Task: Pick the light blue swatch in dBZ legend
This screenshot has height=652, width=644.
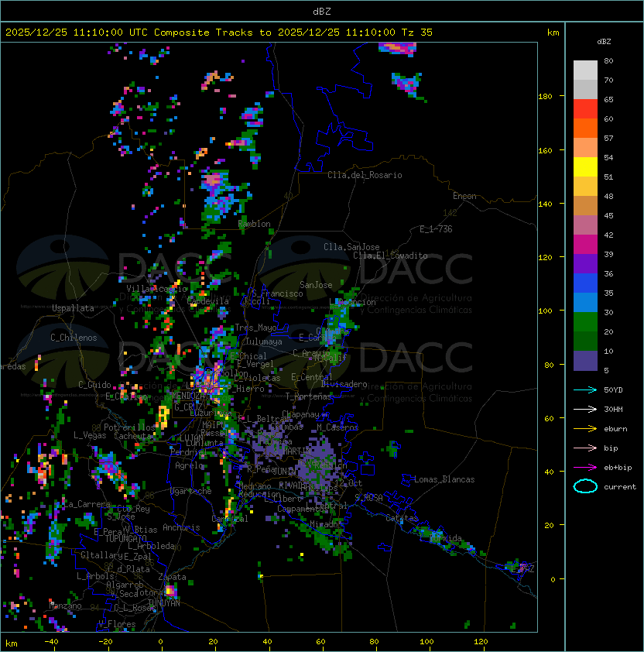Action: 585,302
